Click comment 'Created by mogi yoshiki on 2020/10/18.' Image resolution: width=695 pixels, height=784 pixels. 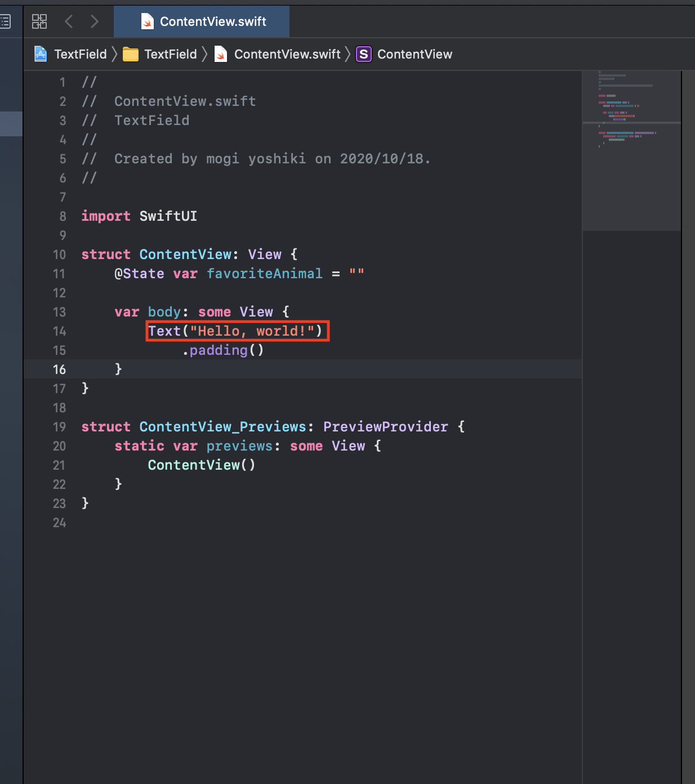273,159
